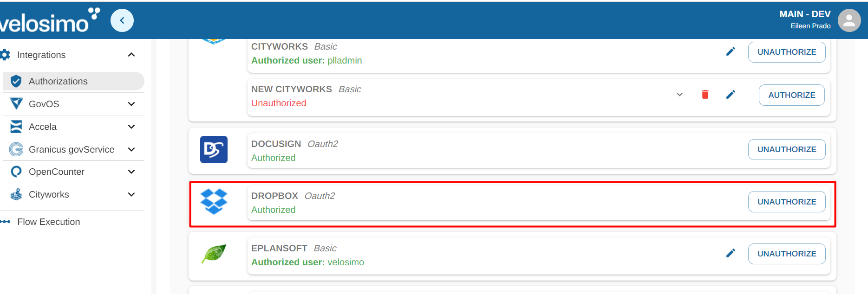868x294 pixels.
Task: Click the Accela logo icon in sidebar
Action: point(16,126)
